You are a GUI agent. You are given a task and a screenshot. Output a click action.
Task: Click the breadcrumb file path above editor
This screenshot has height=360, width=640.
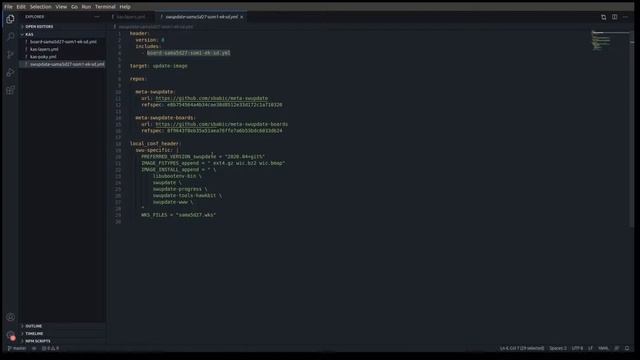click(x=156, y=27)
